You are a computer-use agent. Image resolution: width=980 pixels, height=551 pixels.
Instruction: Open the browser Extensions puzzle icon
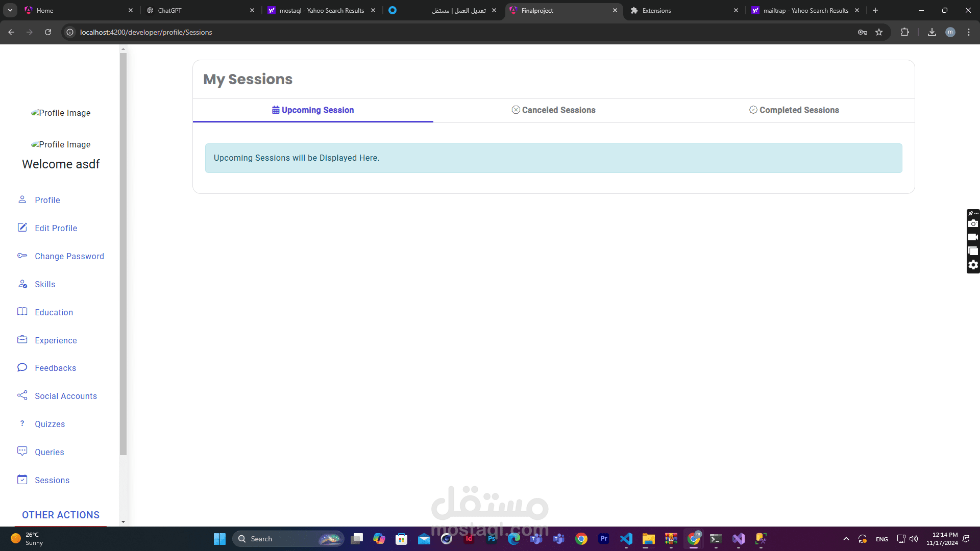click(x=904, y=32)
